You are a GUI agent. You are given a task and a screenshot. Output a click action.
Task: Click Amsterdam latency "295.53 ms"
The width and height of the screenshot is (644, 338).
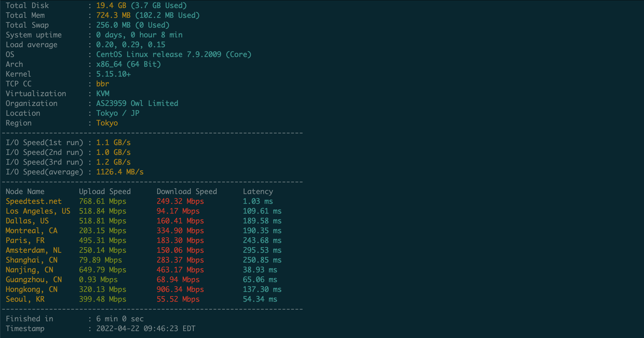coord(262,250)
